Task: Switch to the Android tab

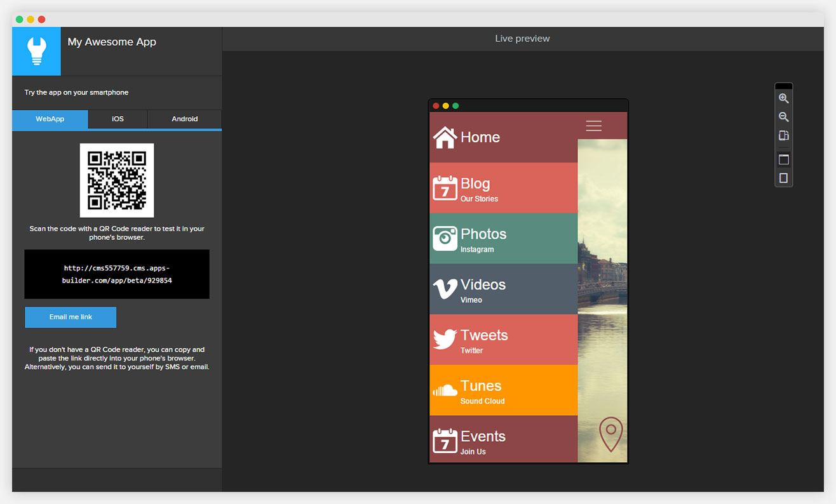Action: pos(185,119)
